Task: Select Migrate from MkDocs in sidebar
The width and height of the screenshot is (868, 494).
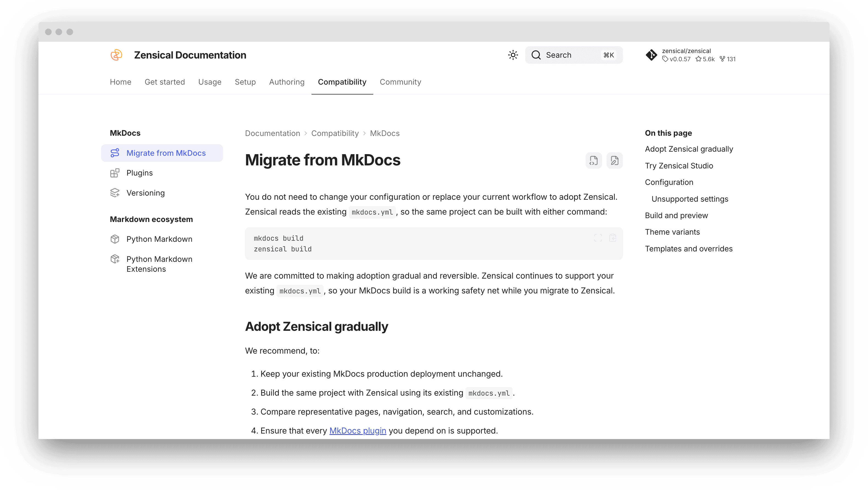Action: click(x=162, y=153)
